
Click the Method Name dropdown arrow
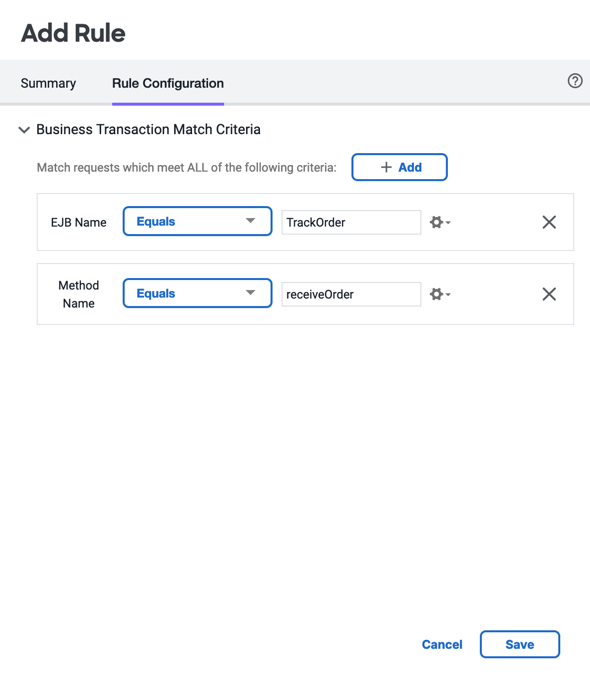(250, 293)
